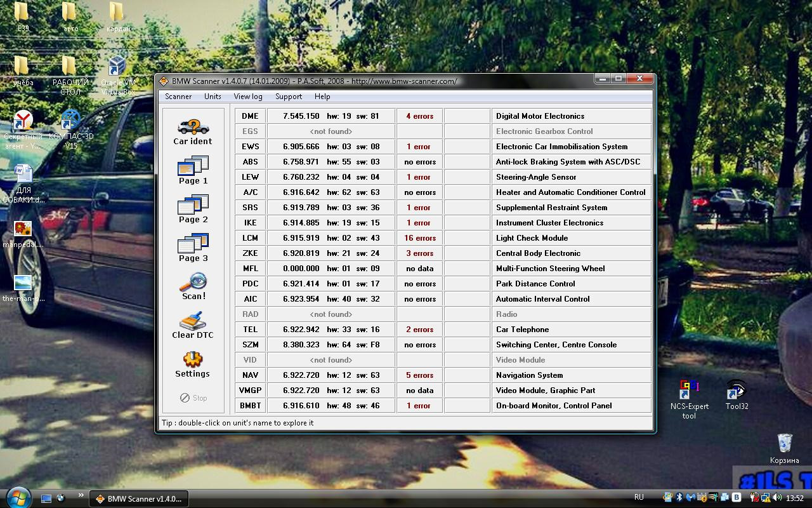
Task: Open the View log menu
Action: click(247, 97)
